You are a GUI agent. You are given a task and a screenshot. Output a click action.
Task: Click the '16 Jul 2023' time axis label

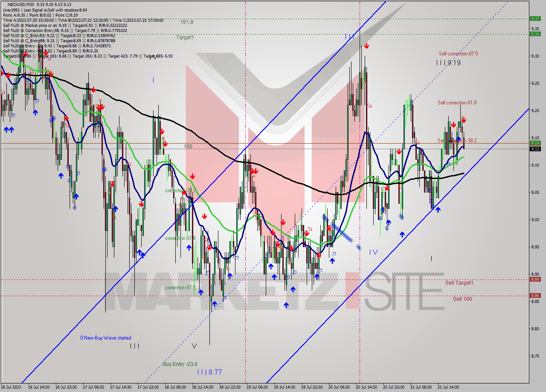coord(12,387)
